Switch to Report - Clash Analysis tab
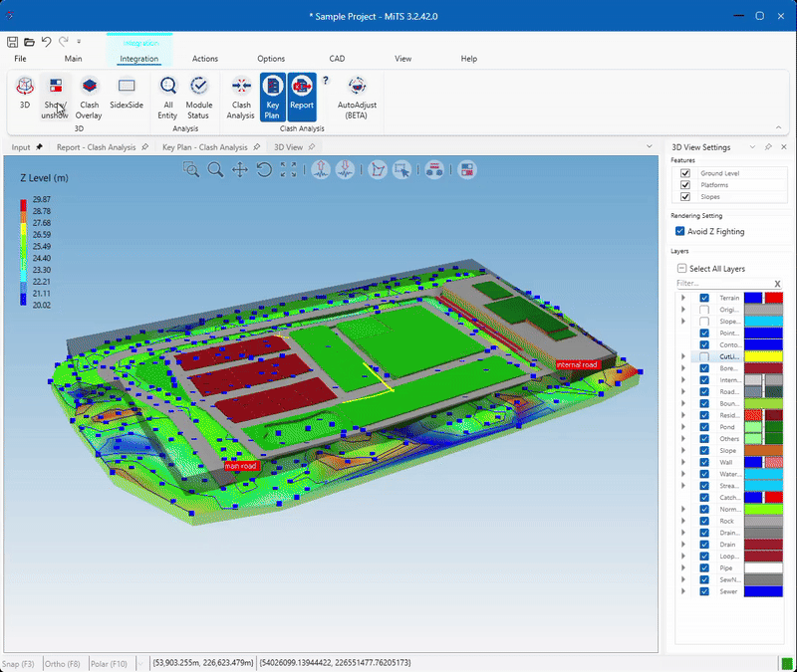 97,147
